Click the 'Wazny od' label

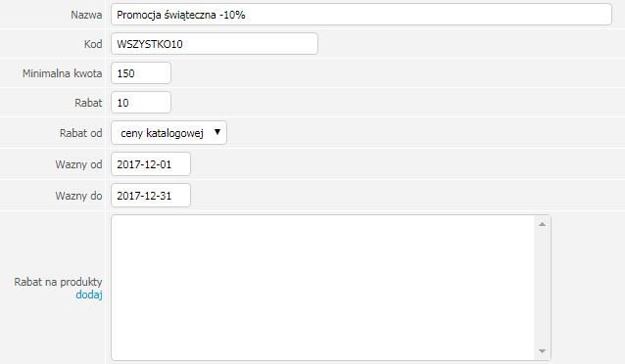tap(79, 164)
